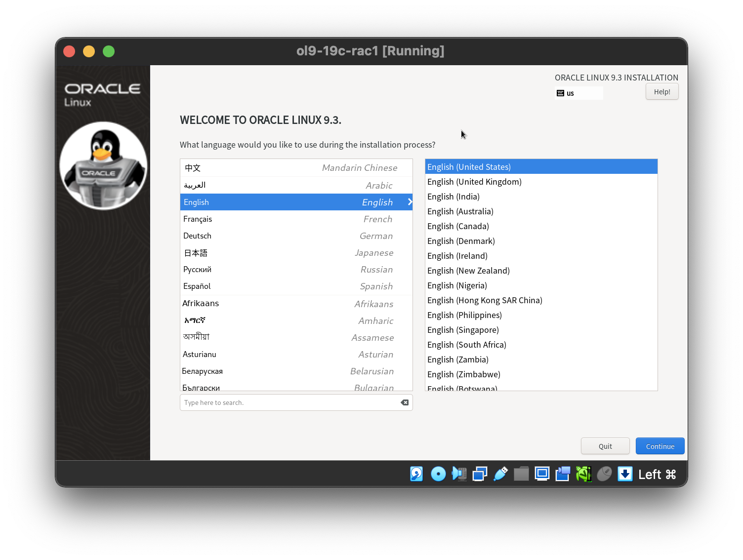
Task: Pick English (Hong Kong SAR China) locale
Action: 541,300
